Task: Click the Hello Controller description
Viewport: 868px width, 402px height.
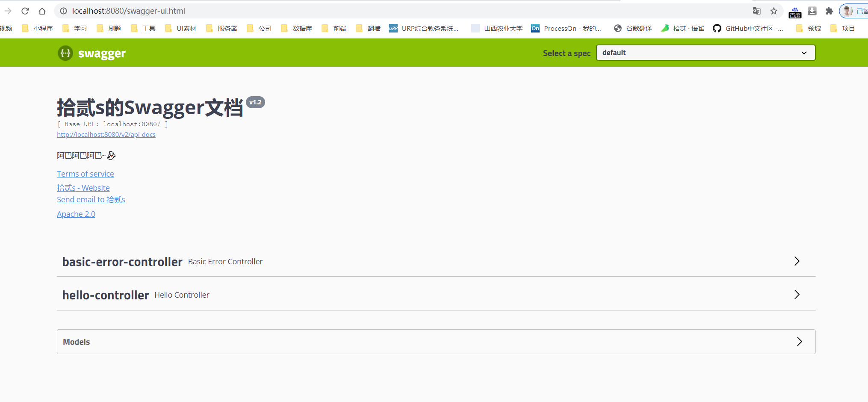Action: [x=182, y=295]
